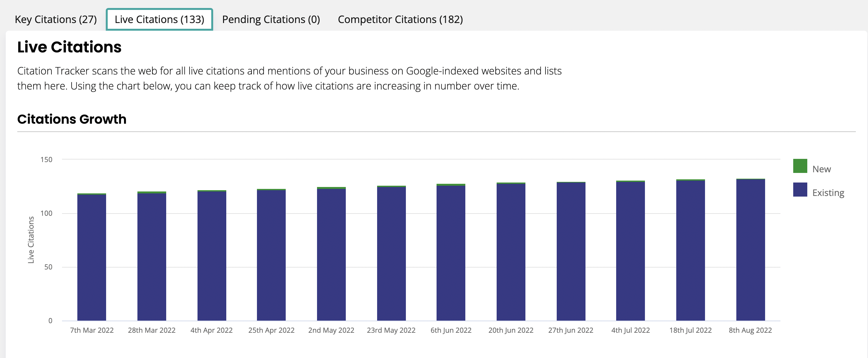Open the Competitor Citations (182) tab
This screenshot has width=868, height=358.
coord(400,19)
